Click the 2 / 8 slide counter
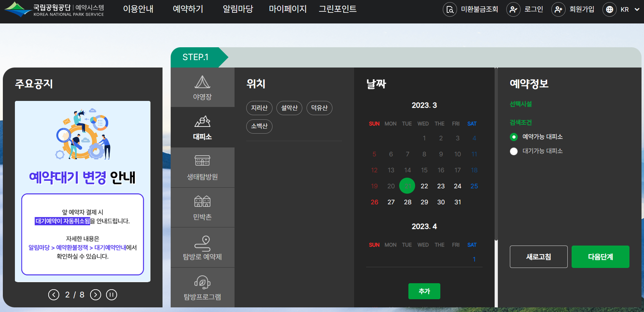The image size is (644, 312). pyautogui.click(x=75, y=295)
